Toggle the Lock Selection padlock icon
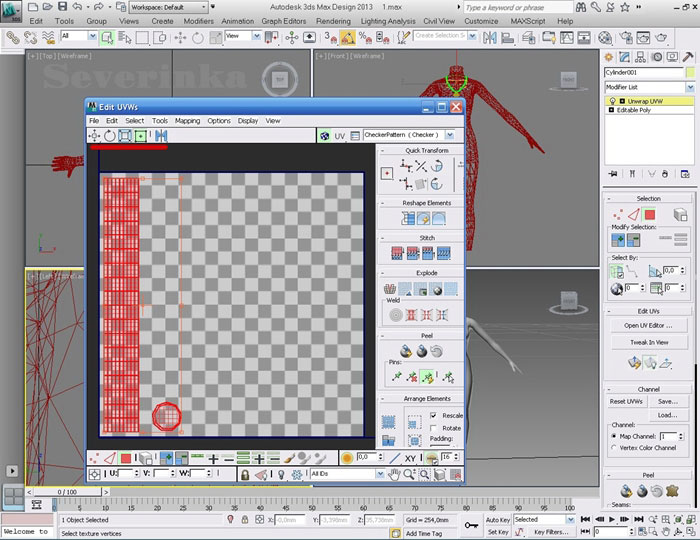This screenshot has height=540, width=700. [245, 473]
